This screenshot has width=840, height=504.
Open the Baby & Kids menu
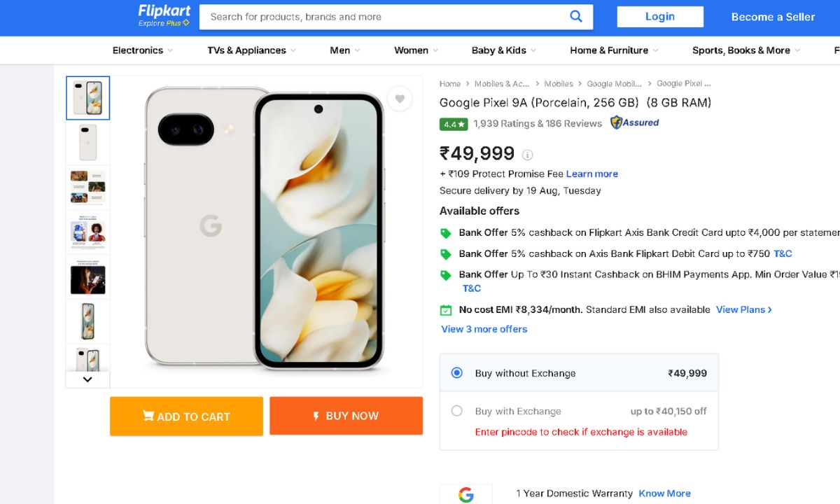coord(503,50)
